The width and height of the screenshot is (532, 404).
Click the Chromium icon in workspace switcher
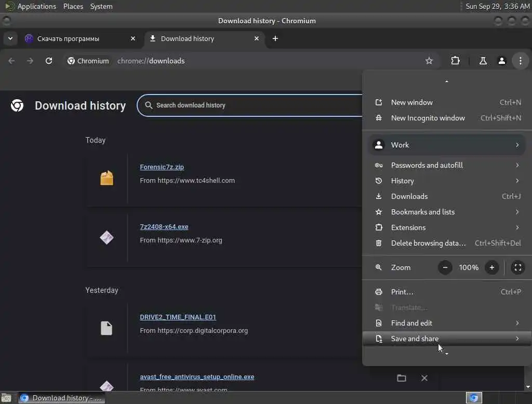(x=474, y=398)
